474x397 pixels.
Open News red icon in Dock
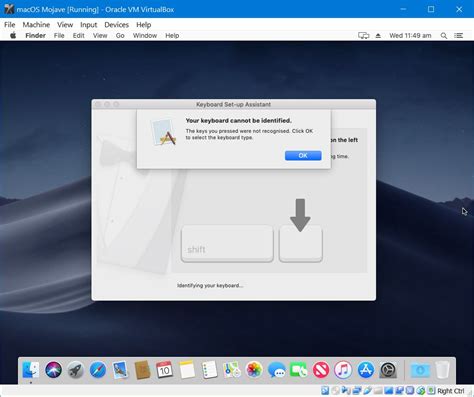pos(321,370)
